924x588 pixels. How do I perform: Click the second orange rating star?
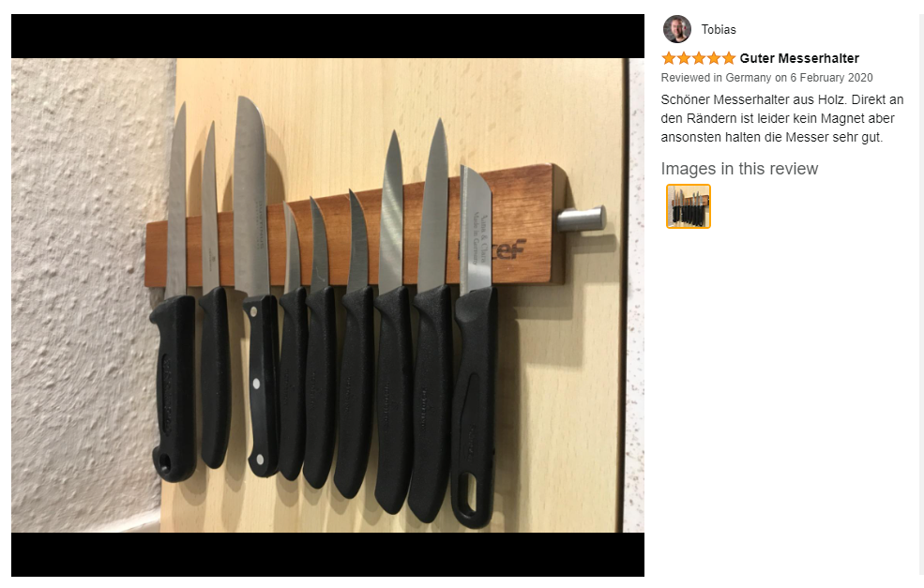[x=684, y=58]
